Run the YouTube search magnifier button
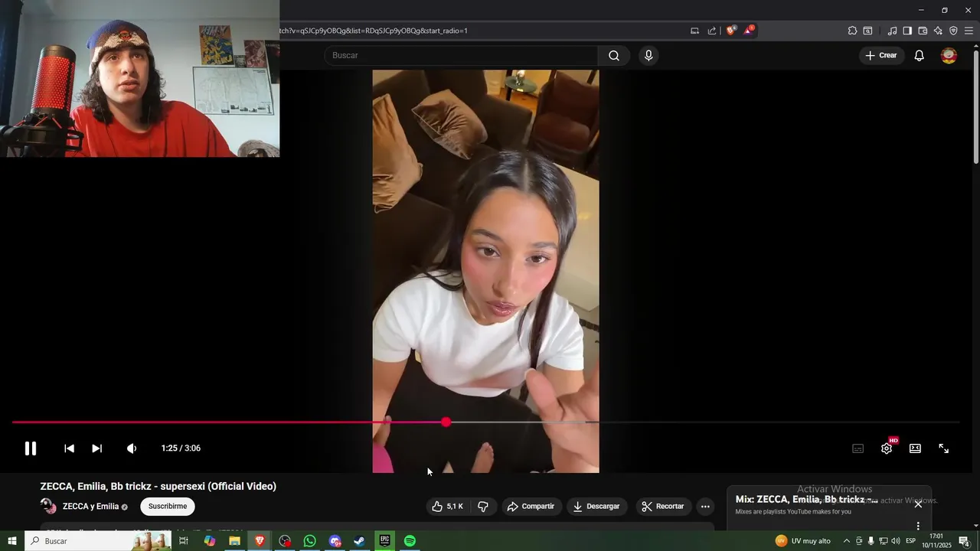 coord(614,55)
